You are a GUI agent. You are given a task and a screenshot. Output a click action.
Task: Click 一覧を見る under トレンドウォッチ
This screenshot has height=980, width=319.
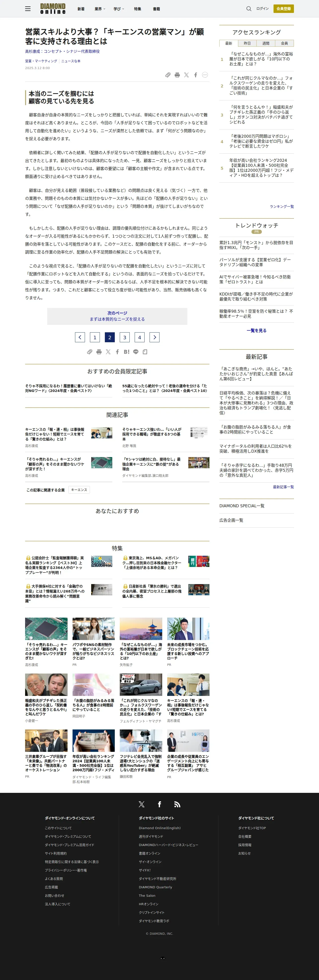point(257,331)
